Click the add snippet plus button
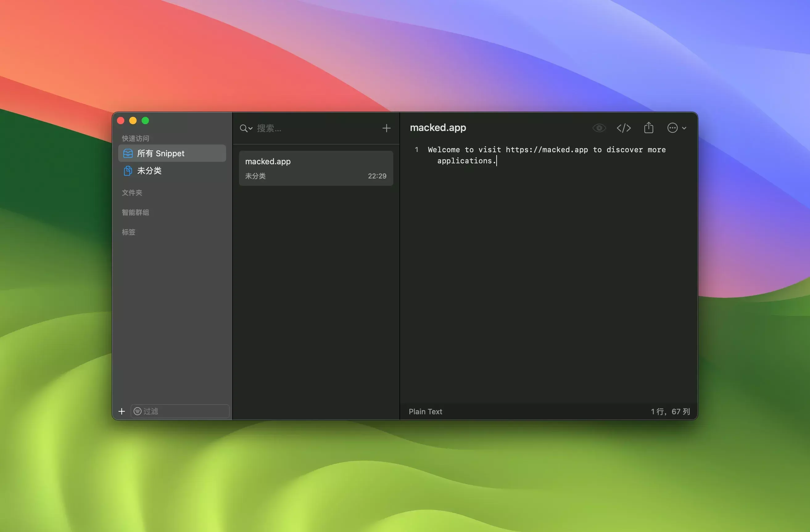Viewport: 810px width, 532px height. [386, 128]
